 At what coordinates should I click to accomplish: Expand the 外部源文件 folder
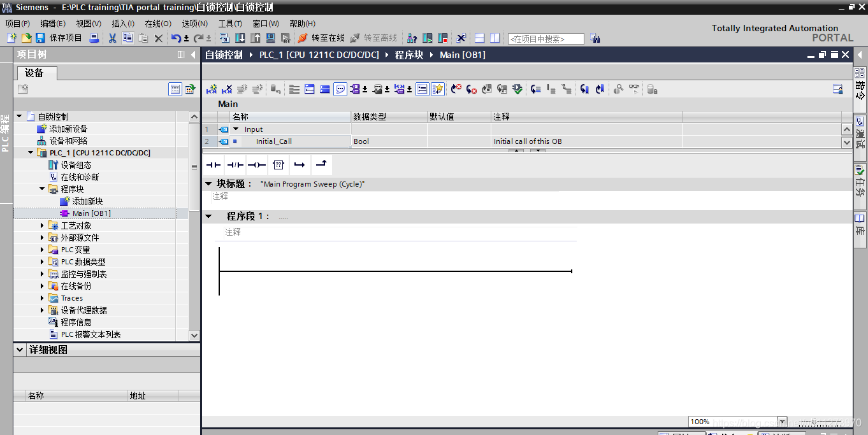(x=42, y=238)
